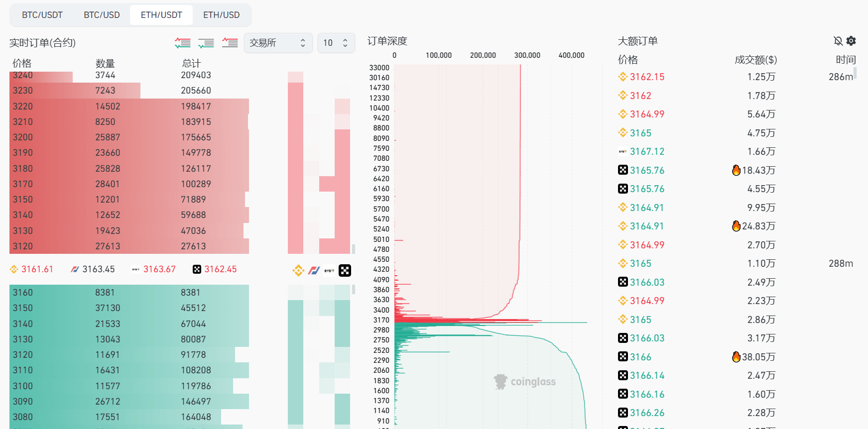Click large order price 3166.16
Viewport: 868px width, 429px height.
point(647,394)
